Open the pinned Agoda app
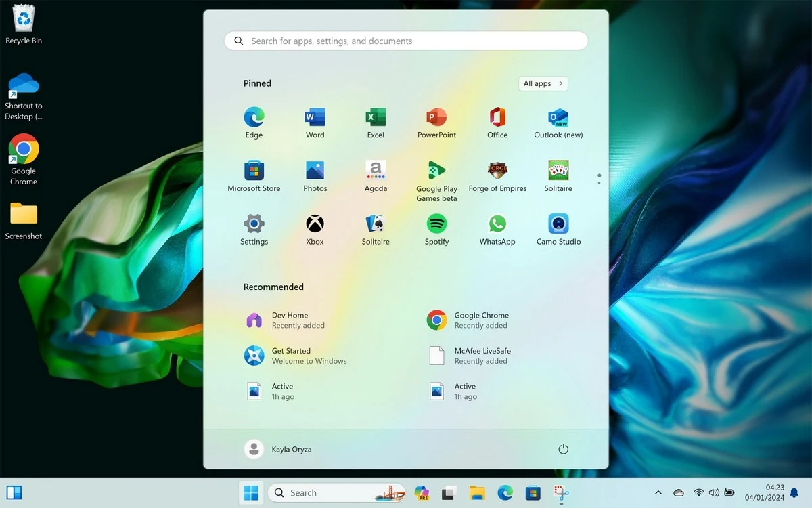The image size is (812, 508). click(x=376, y=176)
